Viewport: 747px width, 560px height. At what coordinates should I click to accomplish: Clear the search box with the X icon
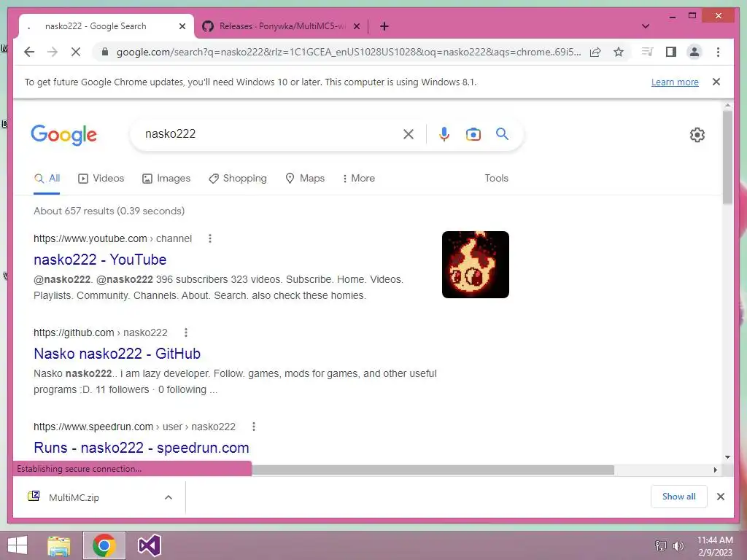(409, 134)
